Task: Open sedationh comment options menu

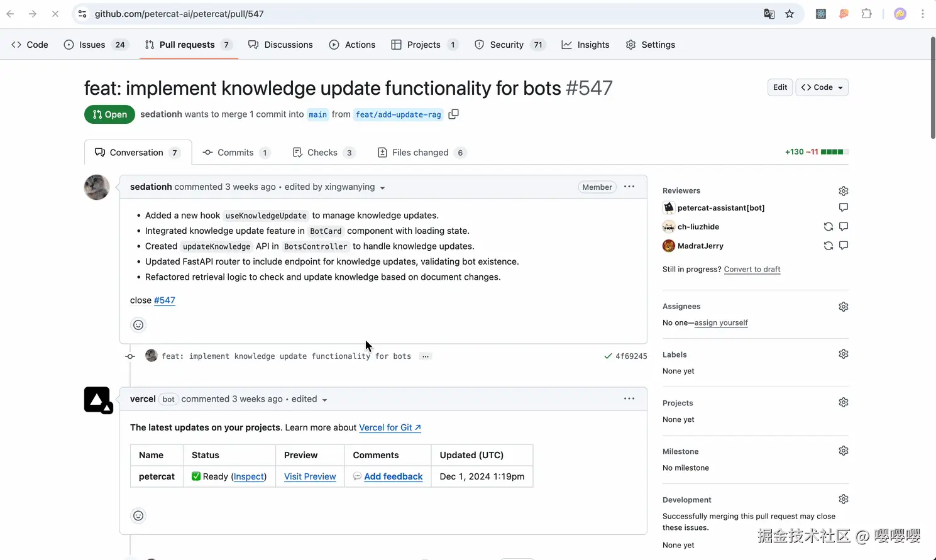Action: click(629, 187)
